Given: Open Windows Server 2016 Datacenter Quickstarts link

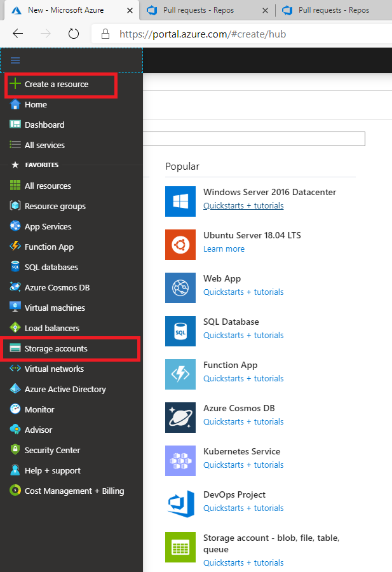Looking at the screenshot, I should 243,206.
